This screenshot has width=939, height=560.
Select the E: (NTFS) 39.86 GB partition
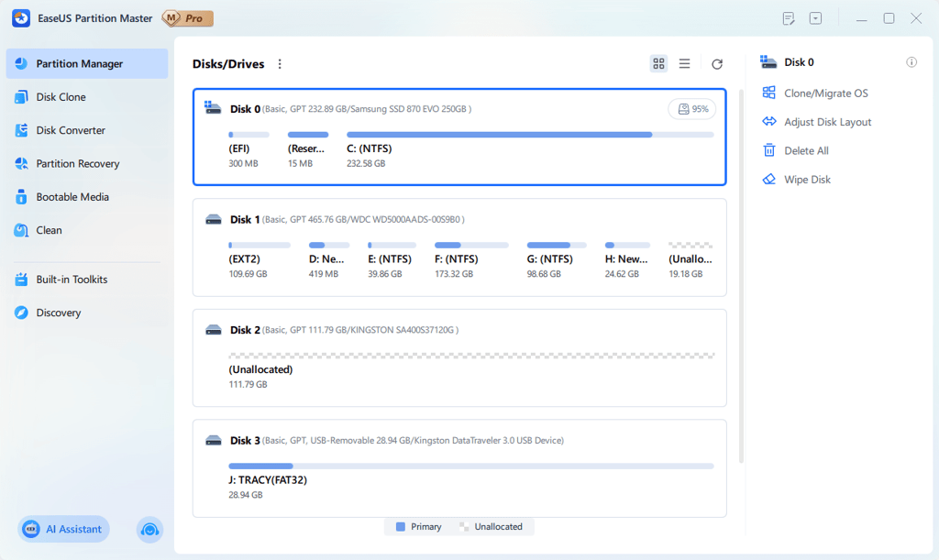pos(392,260)
